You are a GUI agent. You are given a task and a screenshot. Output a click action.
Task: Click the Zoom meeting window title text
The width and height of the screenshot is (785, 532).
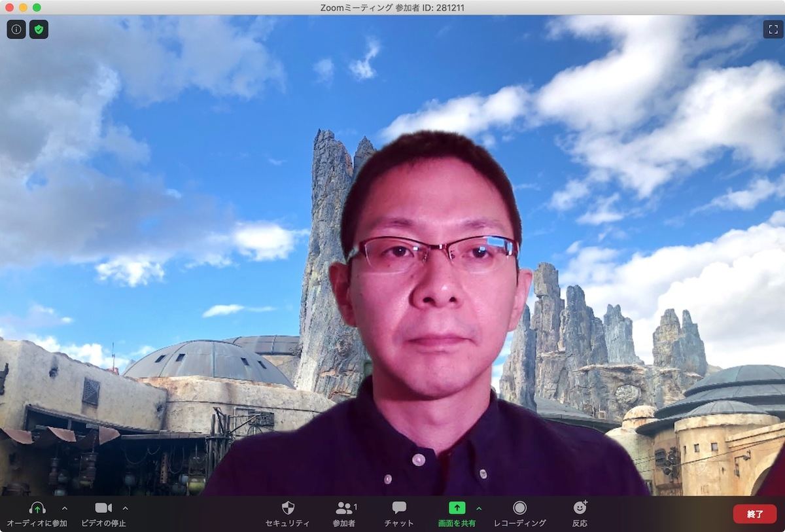point(392,7)
